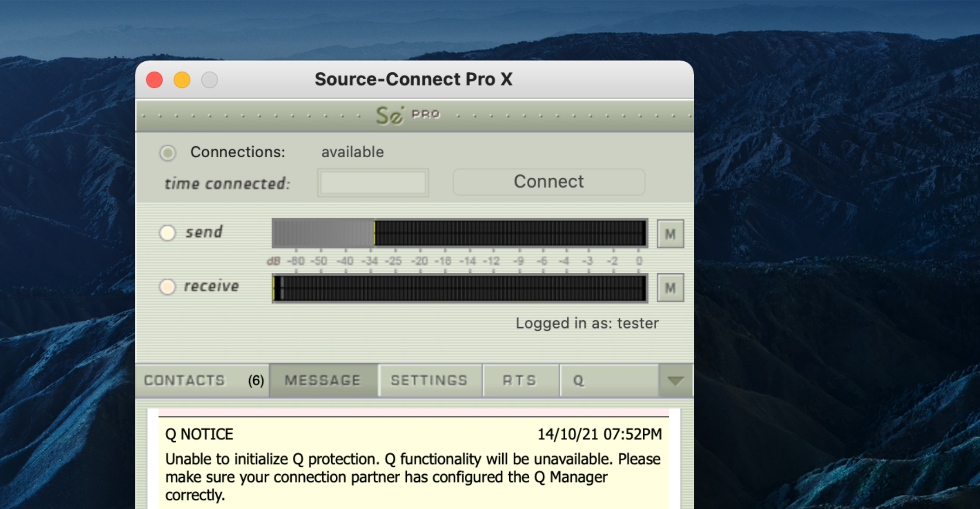Viewport: 980px width, 509px height.
Task: Click the Connections status indicator light
Action: 168,153
